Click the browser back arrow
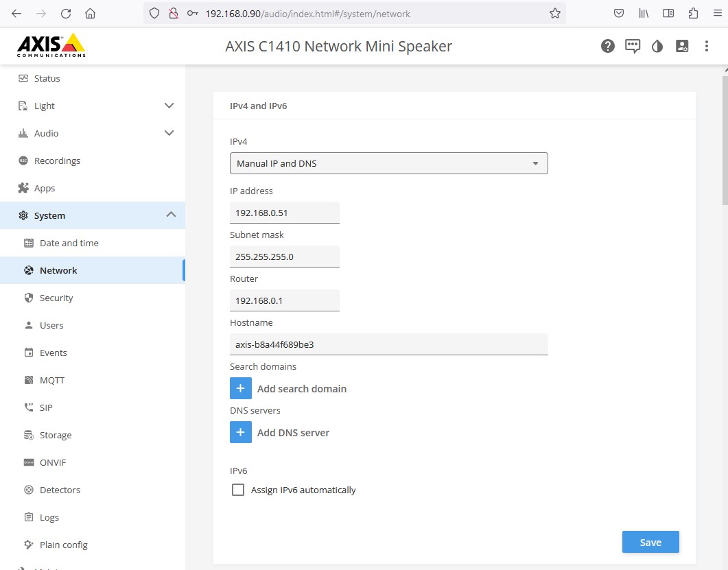Screen dimensions: 728x570 pos(16,14)
